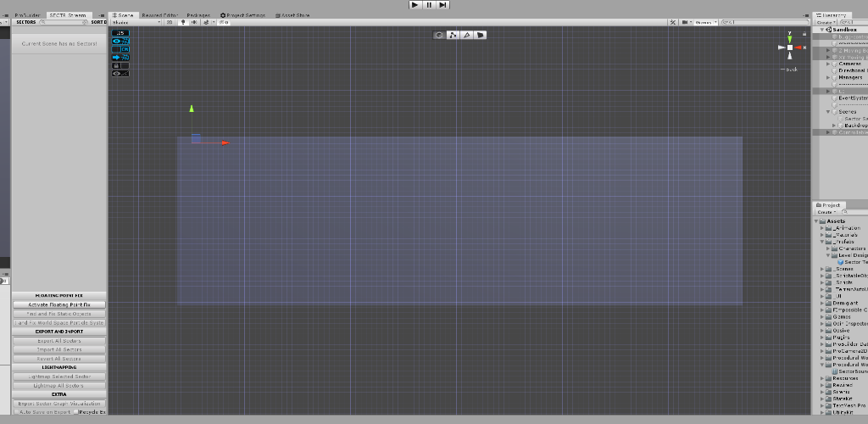
Task: Toggle the ProGrids angle visibility icon
Action: [x=120, y=73]
